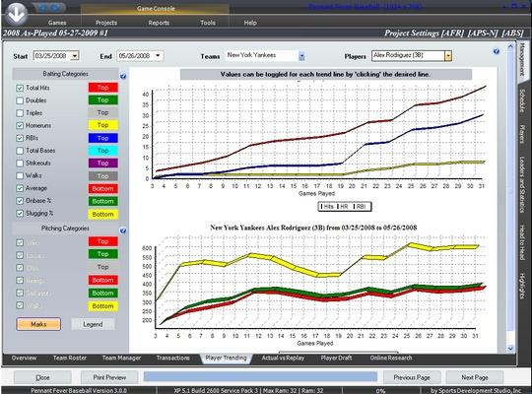Image resolution: width=532 pixels, height=394 pixels.
Task: Click the Management side tab
Action: pos(522,59)
